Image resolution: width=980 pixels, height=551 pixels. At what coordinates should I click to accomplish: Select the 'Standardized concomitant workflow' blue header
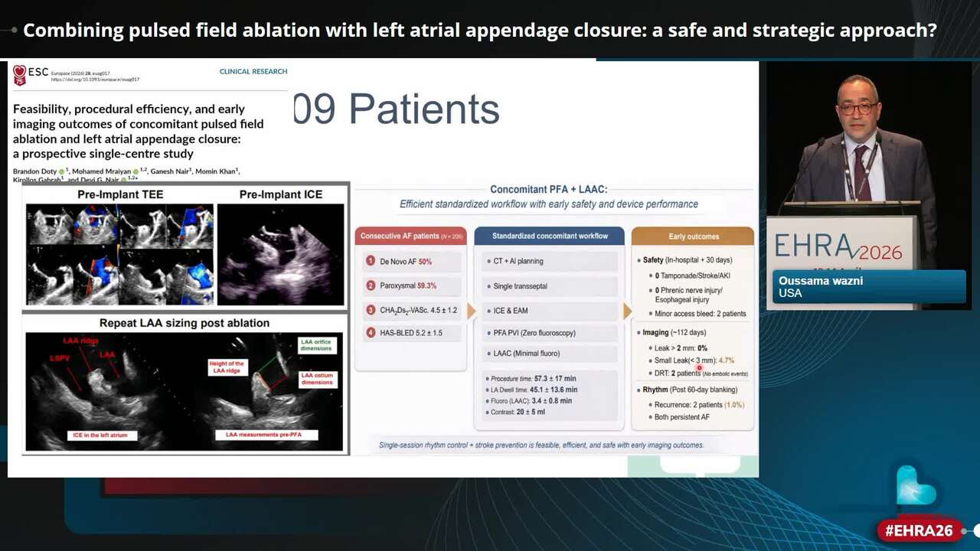click(x=550, y=236)
